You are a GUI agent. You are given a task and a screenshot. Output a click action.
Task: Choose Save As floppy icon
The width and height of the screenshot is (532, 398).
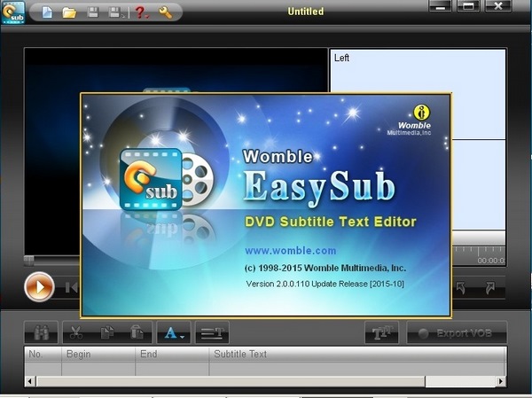point(115,13)
